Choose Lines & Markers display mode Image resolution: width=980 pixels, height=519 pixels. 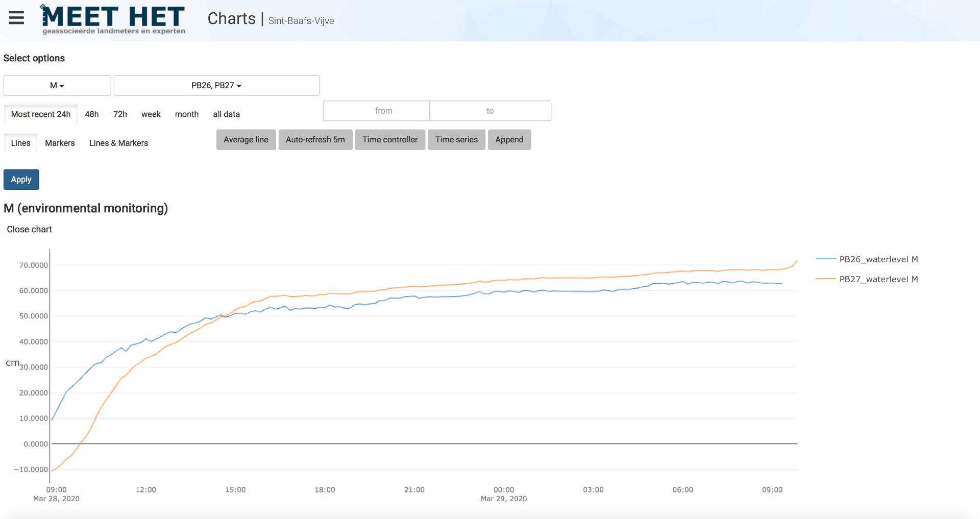(118, 143)
